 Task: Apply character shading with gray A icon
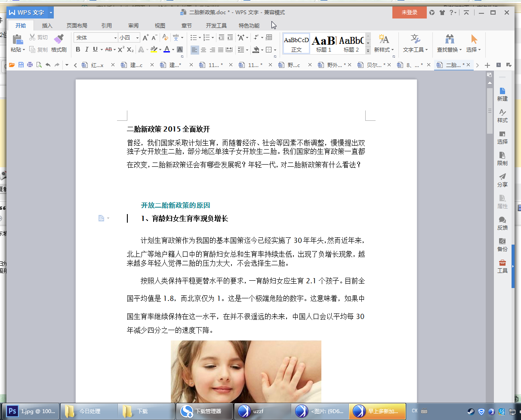coord(180,49)
